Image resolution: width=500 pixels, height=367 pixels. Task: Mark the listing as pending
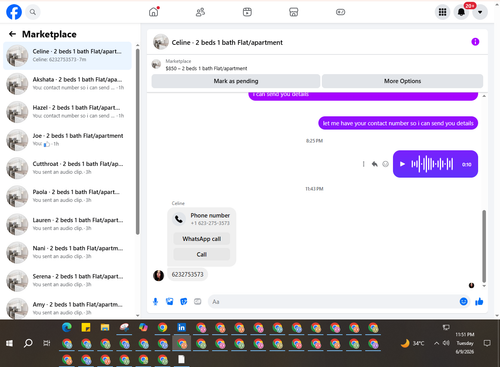point(236,81)
